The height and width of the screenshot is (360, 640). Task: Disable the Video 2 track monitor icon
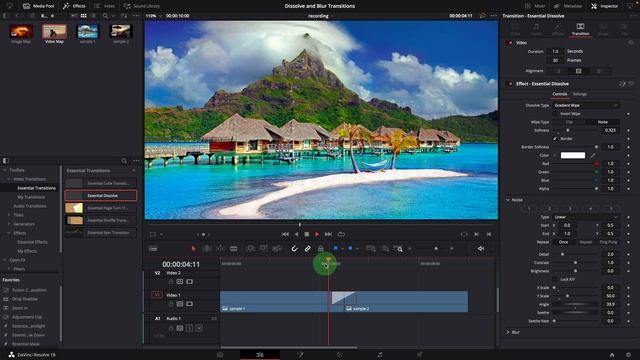pyautogui.click(x=189, y=282)
